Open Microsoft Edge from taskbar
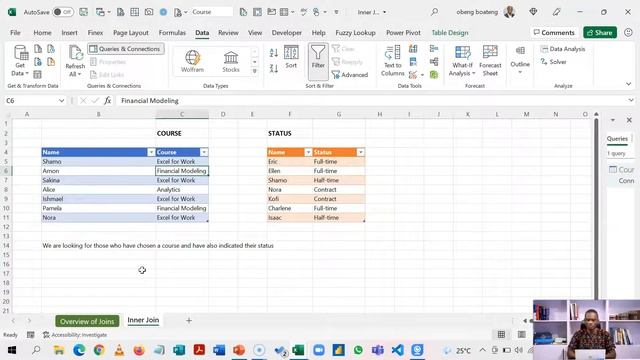 tap(79, 350)
